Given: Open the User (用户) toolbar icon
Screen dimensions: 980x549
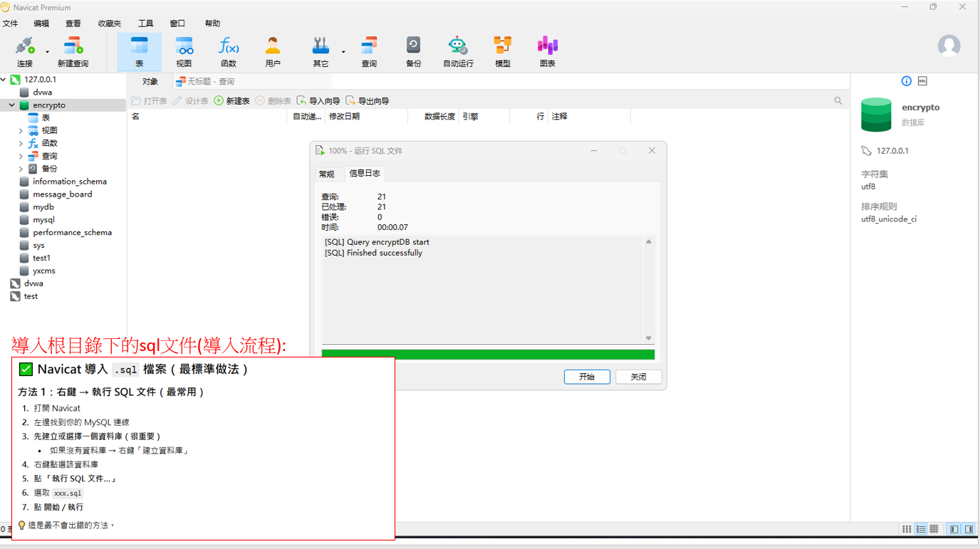Looking at the screenshot, I should coord(273,52).
